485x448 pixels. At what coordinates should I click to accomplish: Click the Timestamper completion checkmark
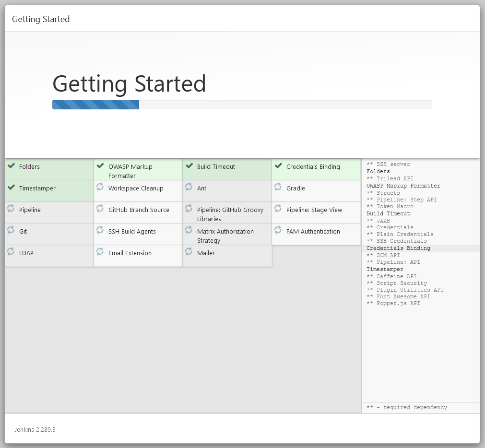[x=11, y=188]
